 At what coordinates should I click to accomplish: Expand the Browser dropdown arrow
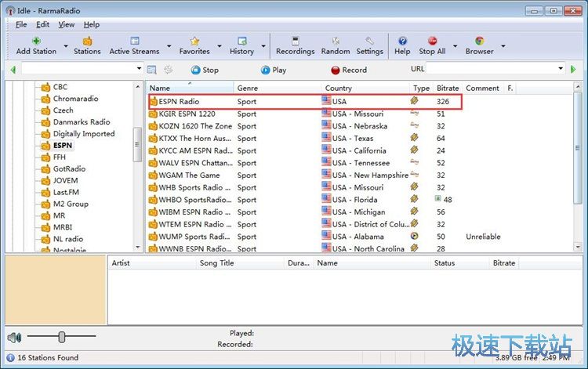click(503, 46)
